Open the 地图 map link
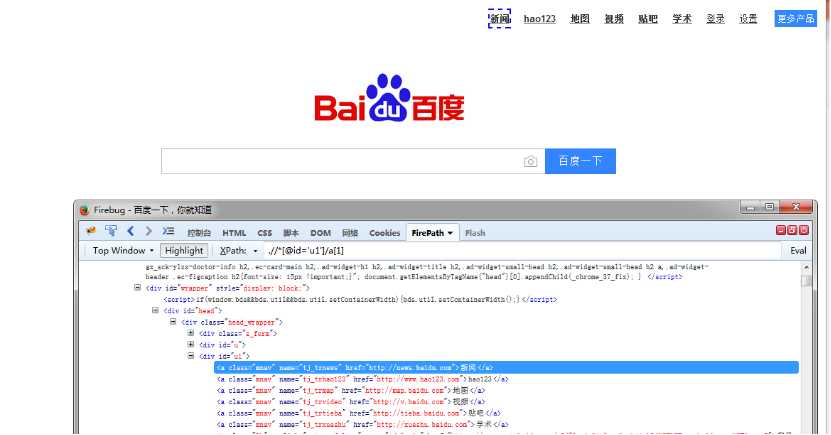831x435 pixels. coord(579,19)
